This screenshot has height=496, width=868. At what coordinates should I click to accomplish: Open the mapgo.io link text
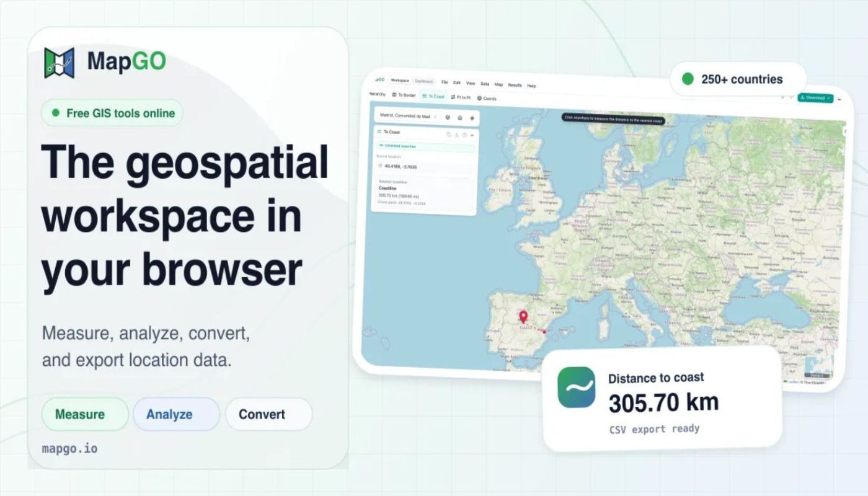click(69, 448)
